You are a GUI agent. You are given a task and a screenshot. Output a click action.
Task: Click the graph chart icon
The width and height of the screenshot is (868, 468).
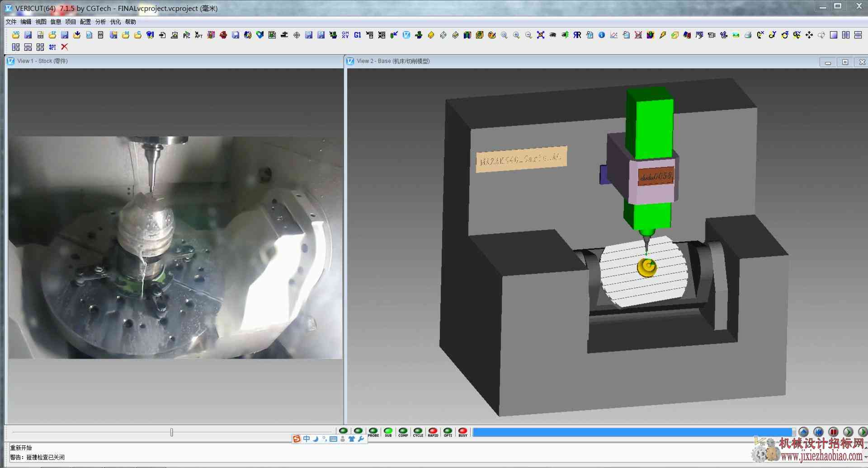(x=614, y=35)
